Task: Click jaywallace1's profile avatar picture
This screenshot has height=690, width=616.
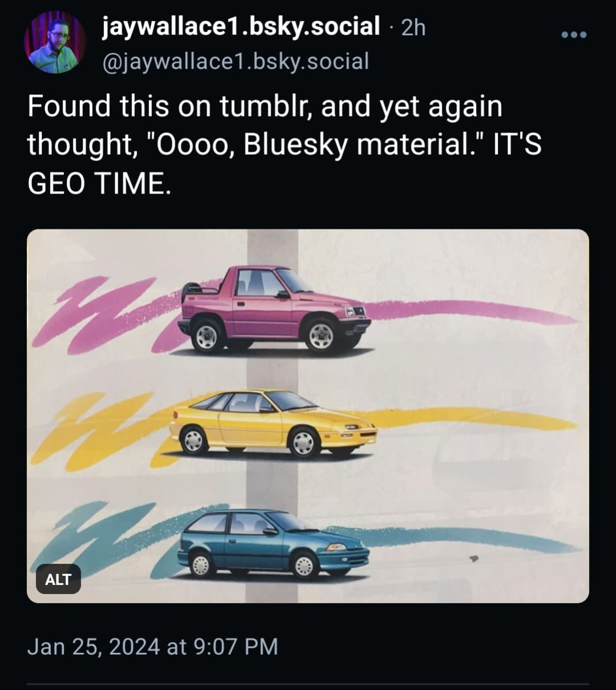Action: coord(55,43)
